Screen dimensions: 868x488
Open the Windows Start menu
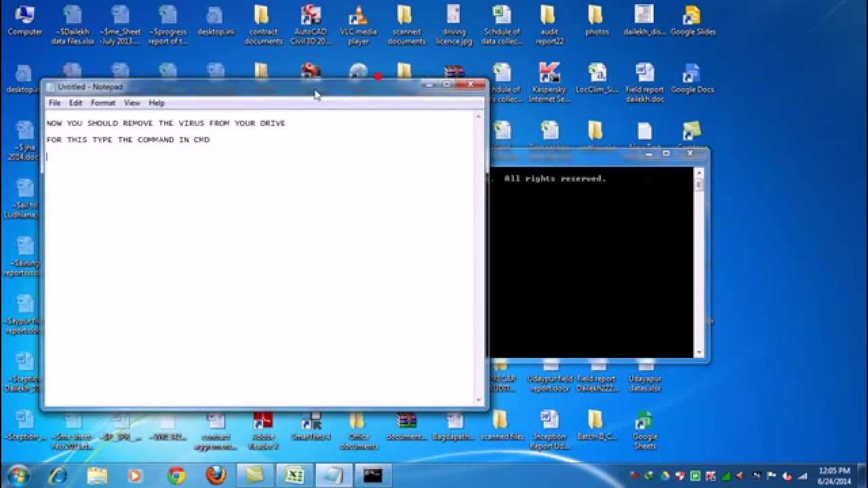click(18, 475)
